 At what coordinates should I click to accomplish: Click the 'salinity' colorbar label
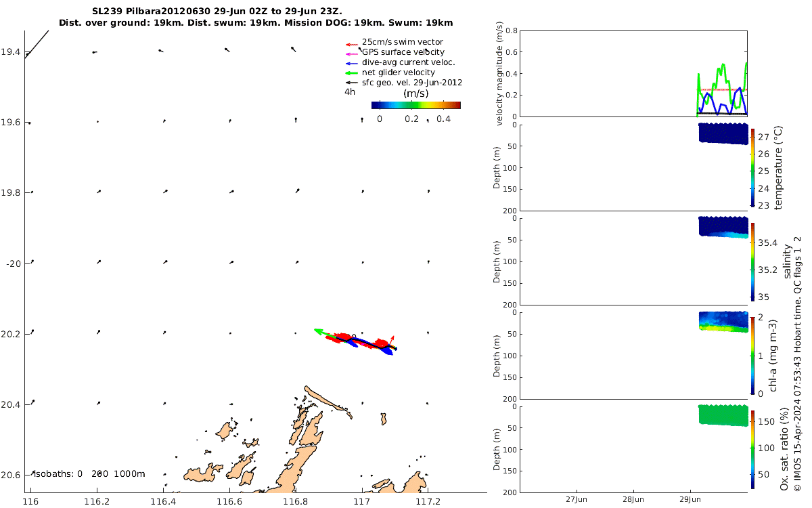[786, 261]
